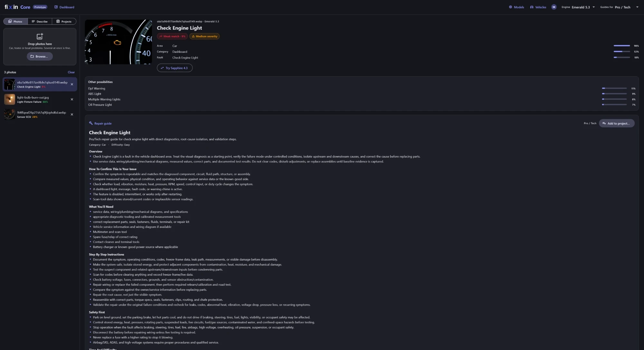Switch to the Describe tab
The image size is (644, 350).
coord(40,22)
